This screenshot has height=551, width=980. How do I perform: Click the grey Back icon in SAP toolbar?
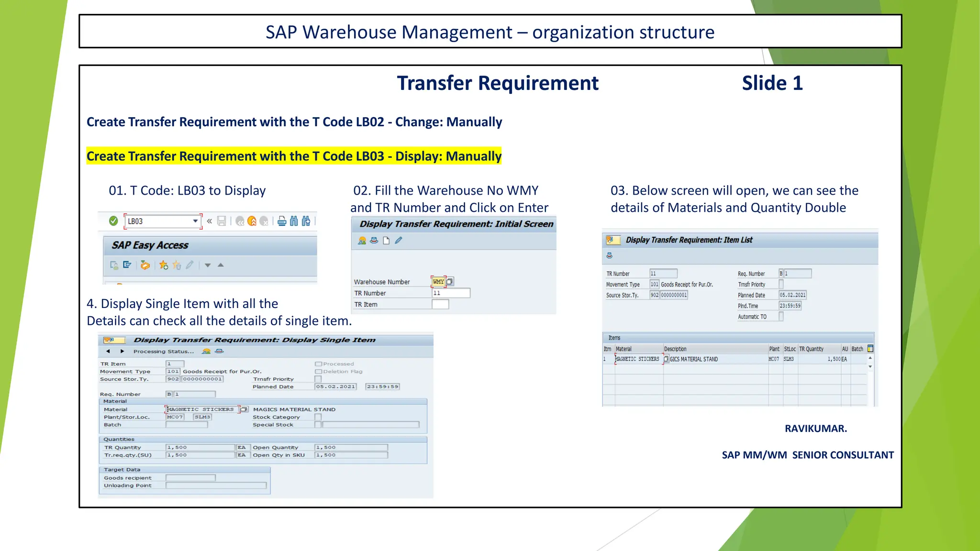click(x=240, y=221)
